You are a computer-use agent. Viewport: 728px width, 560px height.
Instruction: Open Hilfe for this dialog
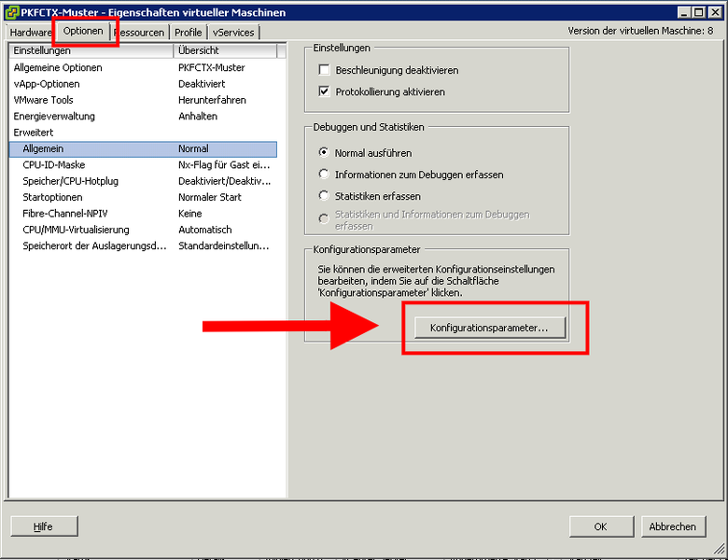click(43, 526)
